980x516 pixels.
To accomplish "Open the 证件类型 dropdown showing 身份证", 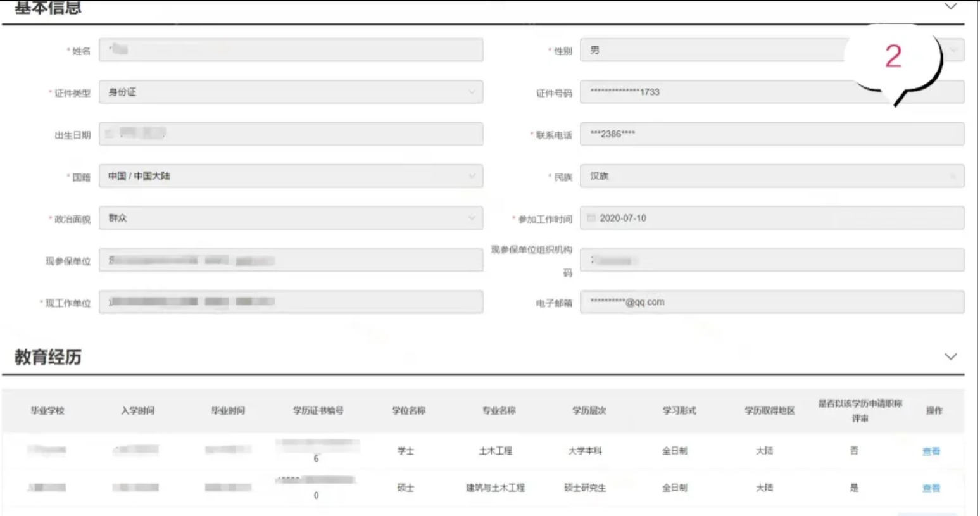I will point(291,92).
